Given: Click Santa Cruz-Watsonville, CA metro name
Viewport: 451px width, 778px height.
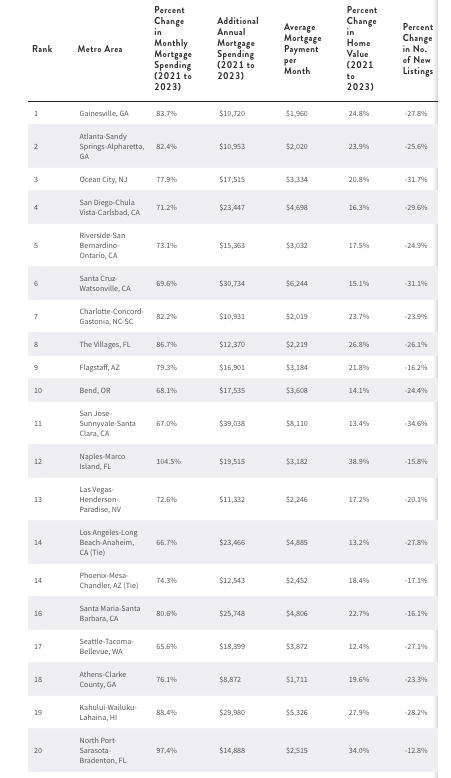Looking at the screenshot, I should coord(105,283).
